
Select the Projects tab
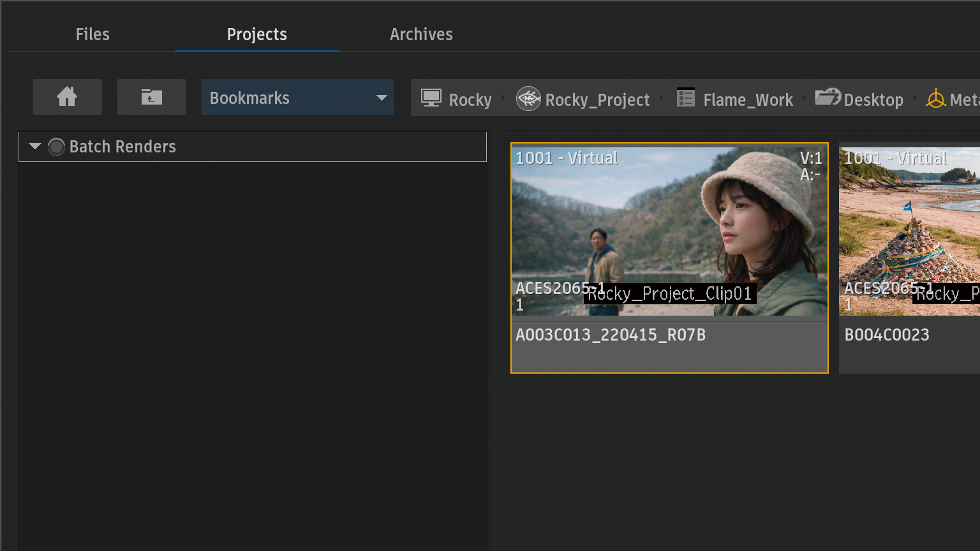pos(256,34)
